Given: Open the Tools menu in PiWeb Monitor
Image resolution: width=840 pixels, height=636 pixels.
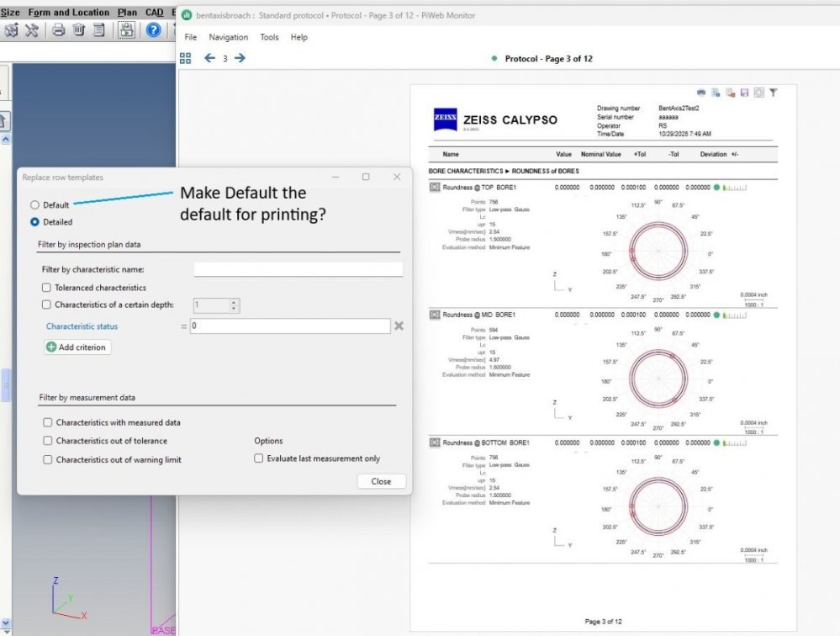Looking at the screenshot, I should pyautogui.click(x=269, y=37).
